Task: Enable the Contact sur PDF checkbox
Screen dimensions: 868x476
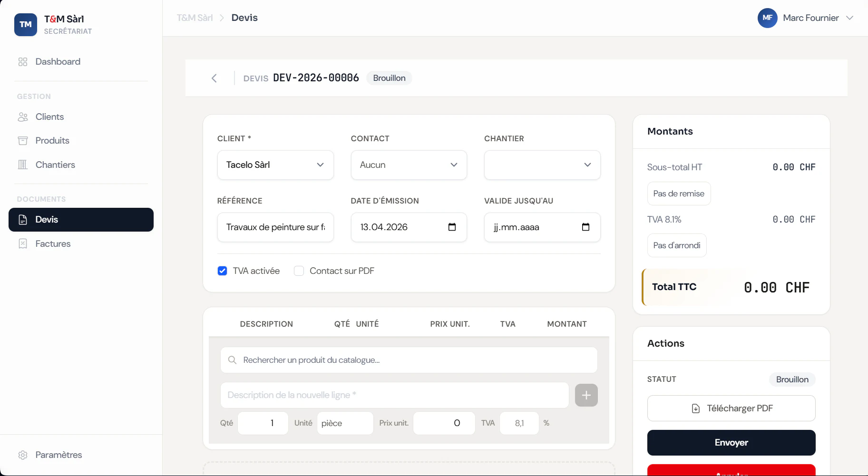Action: pos(299,271)
